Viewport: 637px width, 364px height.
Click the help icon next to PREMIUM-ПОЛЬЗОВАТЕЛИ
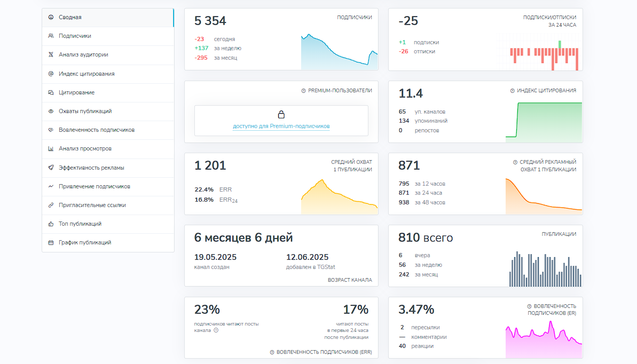(x=303, y=91)
